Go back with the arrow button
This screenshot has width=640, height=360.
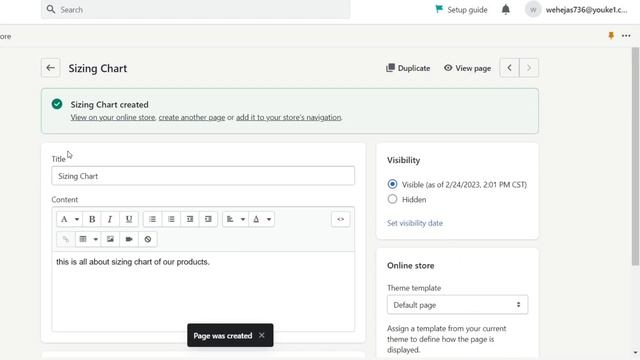pos(51,68)
